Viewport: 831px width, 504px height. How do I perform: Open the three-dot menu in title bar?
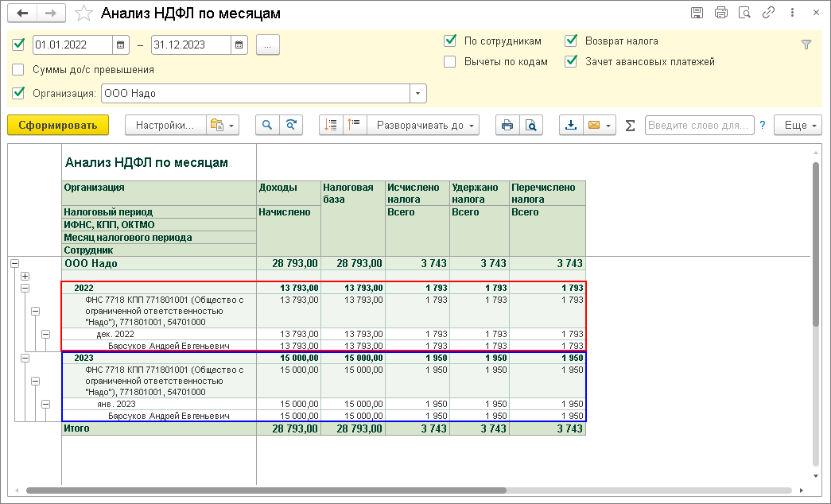coord(792,13)
